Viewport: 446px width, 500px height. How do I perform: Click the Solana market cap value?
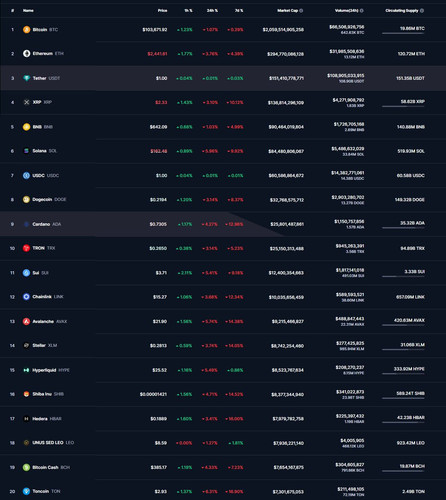pyautogui.click(x=286, y=151)
